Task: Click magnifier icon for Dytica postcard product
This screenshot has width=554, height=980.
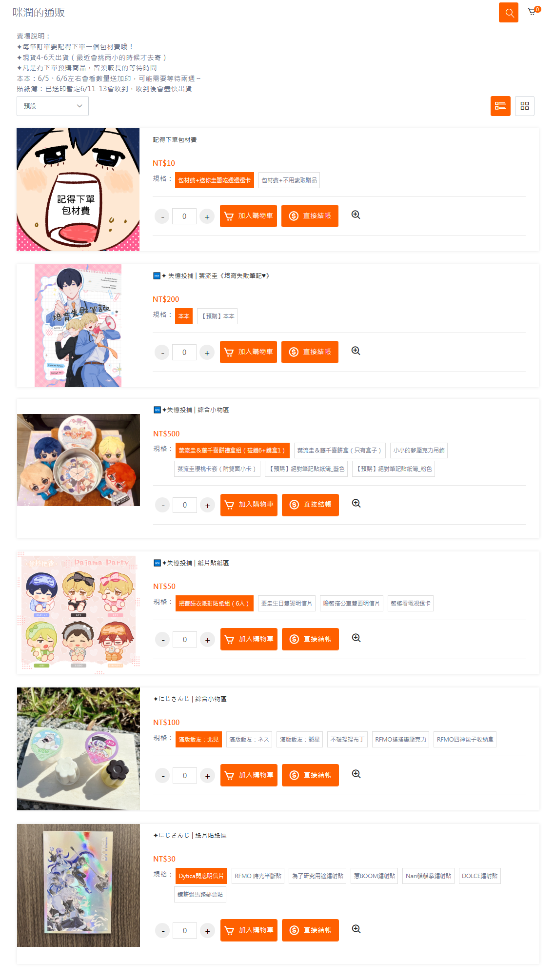Action: (x=356, y=929)
